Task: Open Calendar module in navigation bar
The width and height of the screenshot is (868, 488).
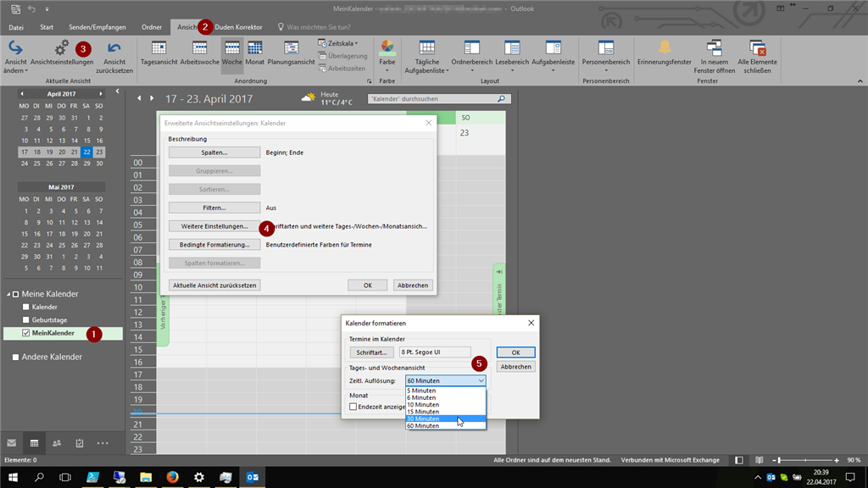Action: (34, 443)
